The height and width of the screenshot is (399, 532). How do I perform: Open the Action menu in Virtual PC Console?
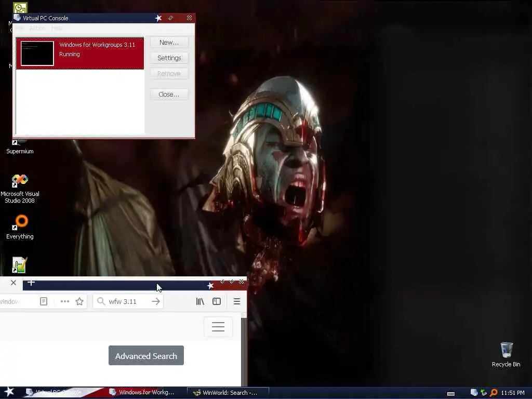point(37,28)
